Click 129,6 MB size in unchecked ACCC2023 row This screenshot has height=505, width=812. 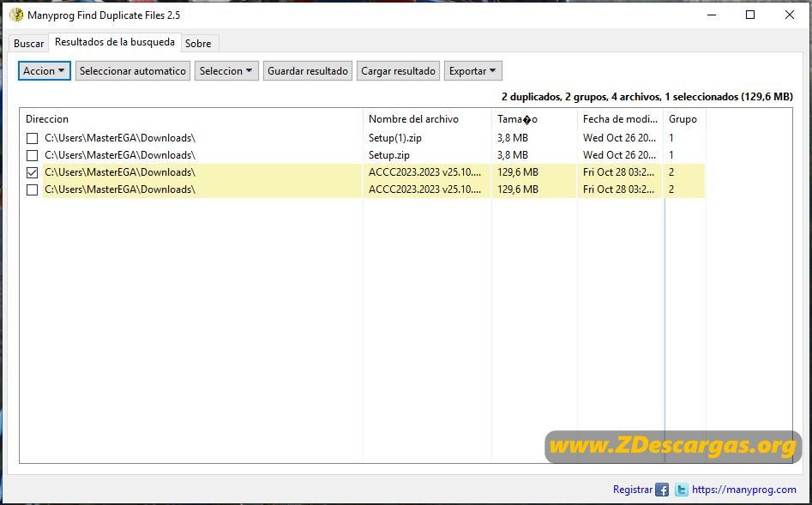point(518,189)
